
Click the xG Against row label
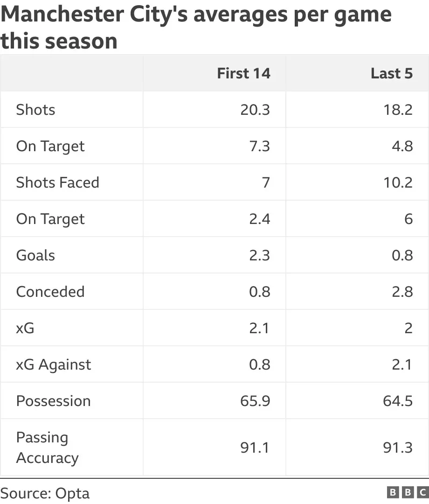coord(54,364)
